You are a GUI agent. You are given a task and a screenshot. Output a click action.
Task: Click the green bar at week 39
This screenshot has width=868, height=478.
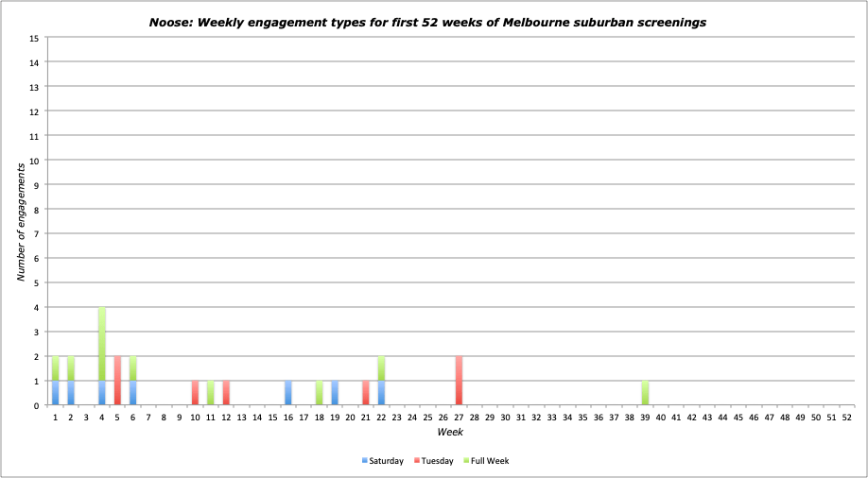click(645, 393)
